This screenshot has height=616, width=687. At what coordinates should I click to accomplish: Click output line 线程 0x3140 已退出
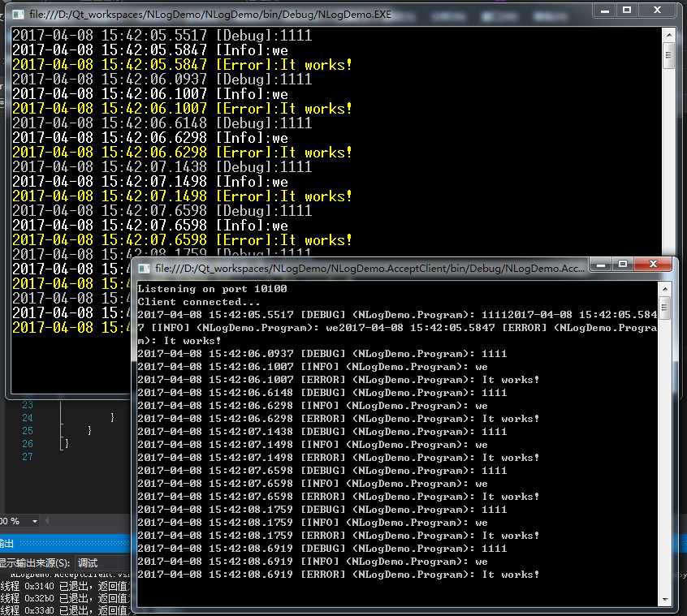[65, 586]
